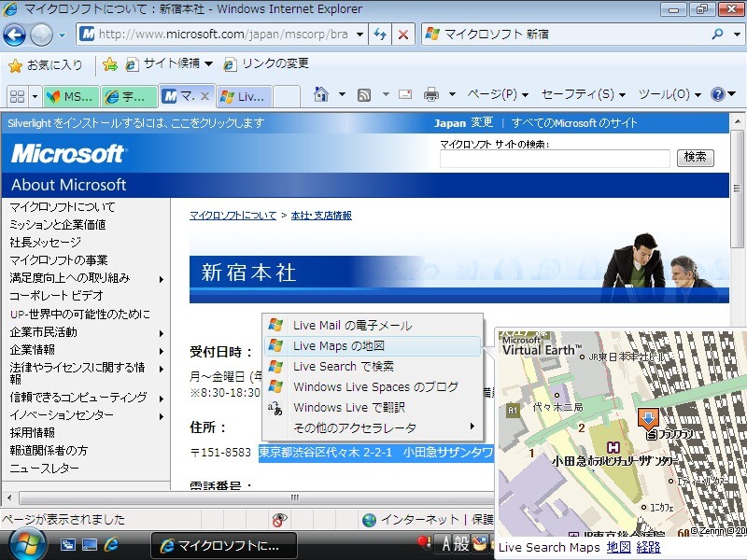747x560 pixels.
Task: Select Live Search で検索 accelerator
Action: 373,366
